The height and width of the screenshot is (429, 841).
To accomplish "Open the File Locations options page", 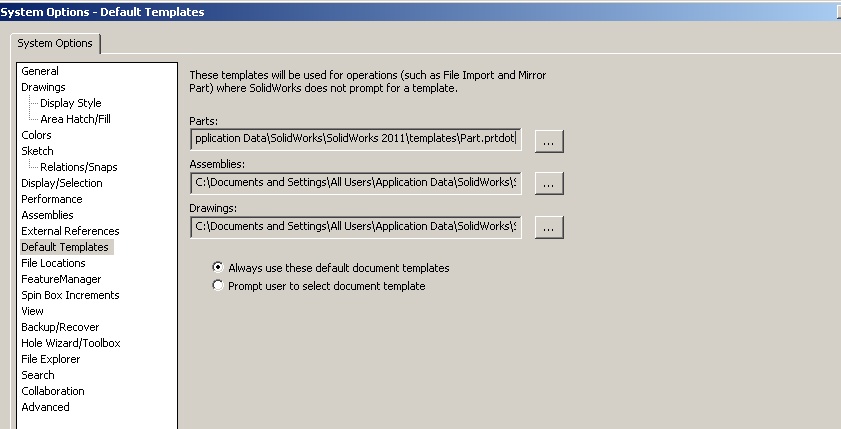I will tap(53, 263).
